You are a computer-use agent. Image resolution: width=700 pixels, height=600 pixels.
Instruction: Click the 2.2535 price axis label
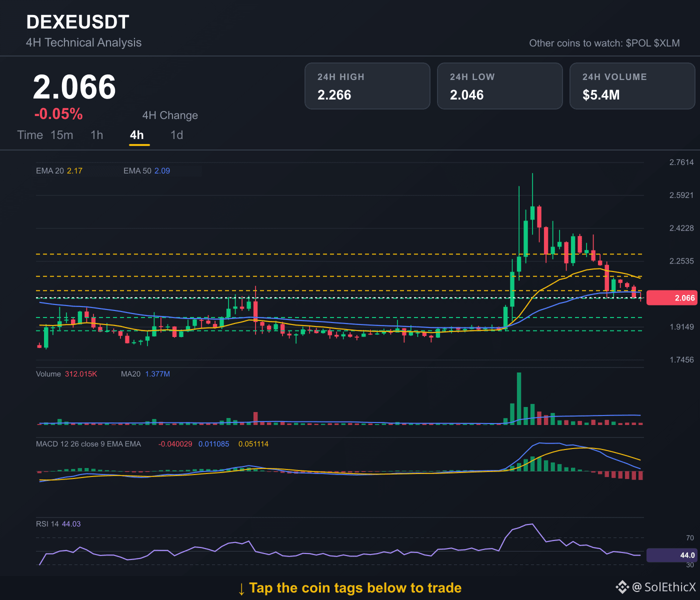[x=681, y=261]
